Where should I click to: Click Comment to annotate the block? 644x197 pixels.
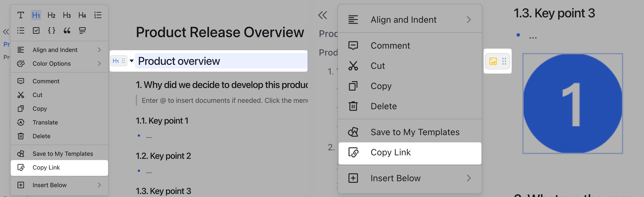pyautogui.click(x=390, y=45)
